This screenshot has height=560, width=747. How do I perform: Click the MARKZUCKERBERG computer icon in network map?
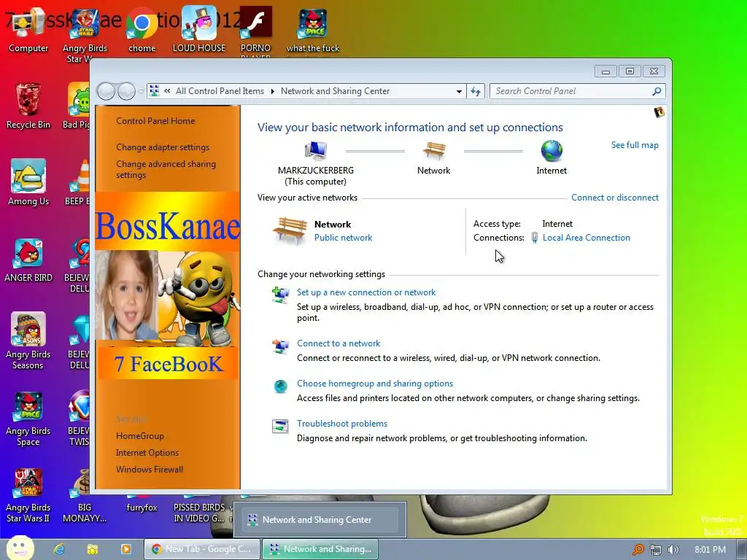tap(315, 150)
